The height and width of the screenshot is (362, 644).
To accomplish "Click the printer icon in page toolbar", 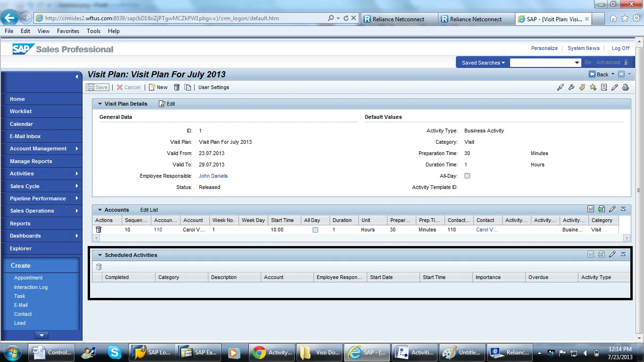I will [626, 87].
